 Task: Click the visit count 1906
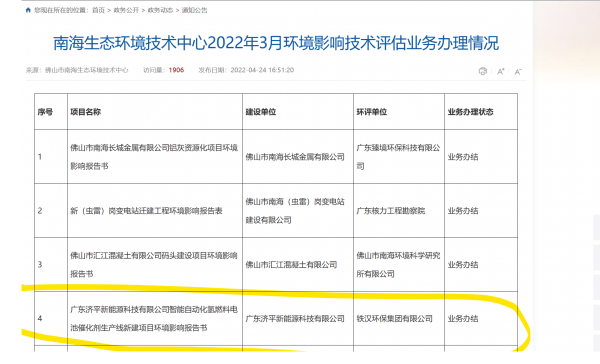[x=176, y=70]
